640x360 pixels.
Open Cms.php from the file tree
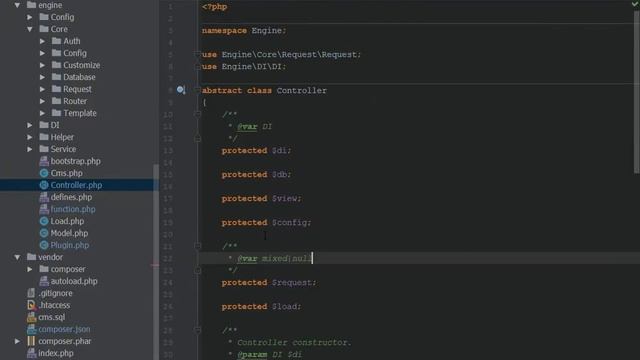pyautogui.click(x=67, y=173)
